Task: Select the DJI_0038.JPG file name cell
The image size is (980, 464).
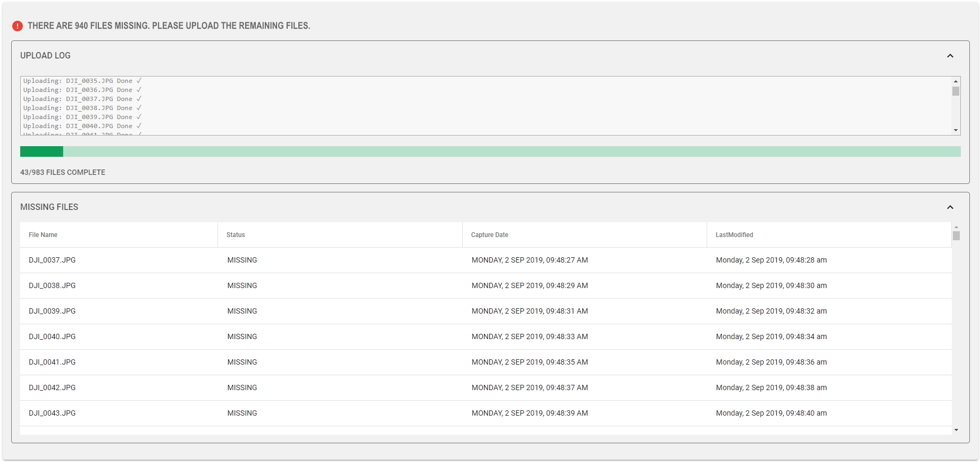Action: tap(52, 285)
